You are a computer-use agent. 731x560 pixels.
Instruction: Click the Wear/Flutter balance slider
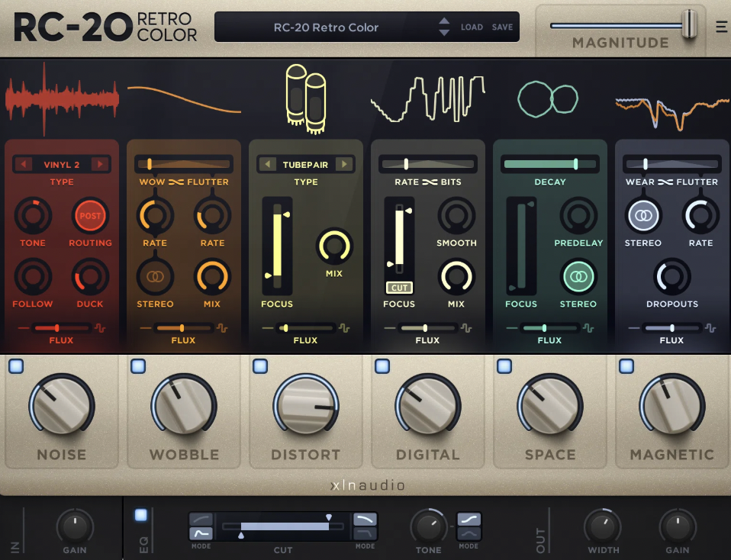coord(671,164)
